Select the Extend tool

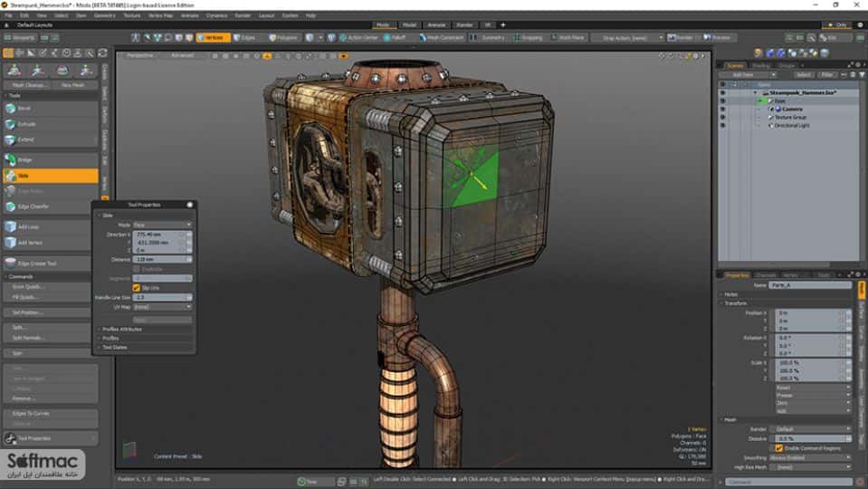pos(51,139)
